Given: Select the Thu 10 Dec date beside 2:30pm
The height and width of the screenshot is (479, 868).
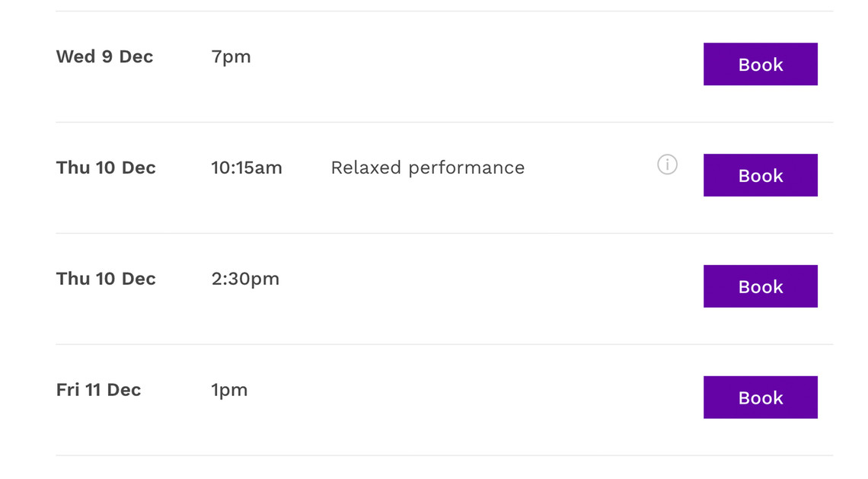Looking at the screenshot, I should point(106,279).
